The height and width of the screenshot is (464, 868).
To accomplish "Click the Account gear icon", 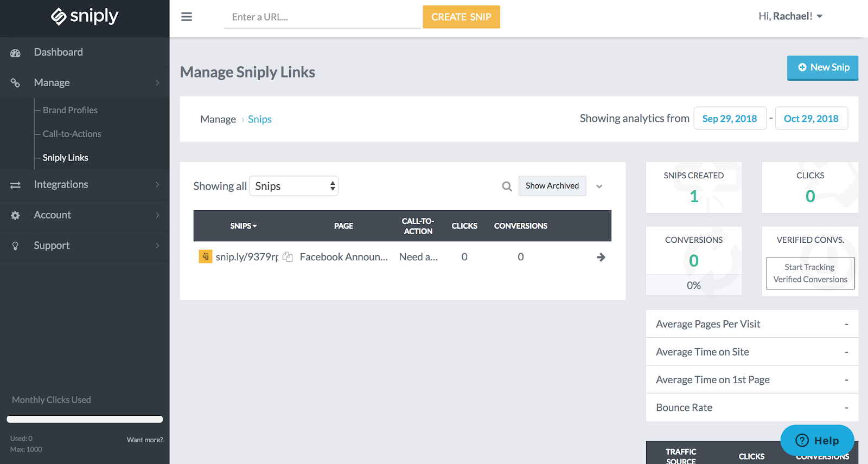I will [15, 215].
